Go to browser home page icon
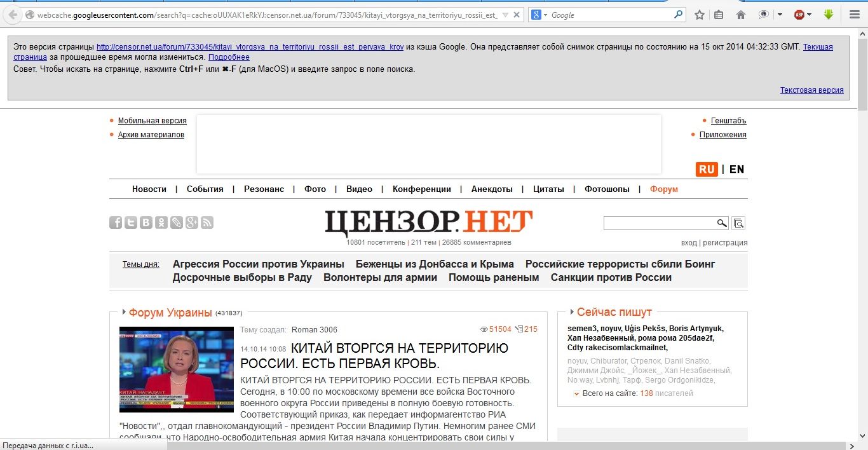This screenshot has width=868, height=450. 741,15
